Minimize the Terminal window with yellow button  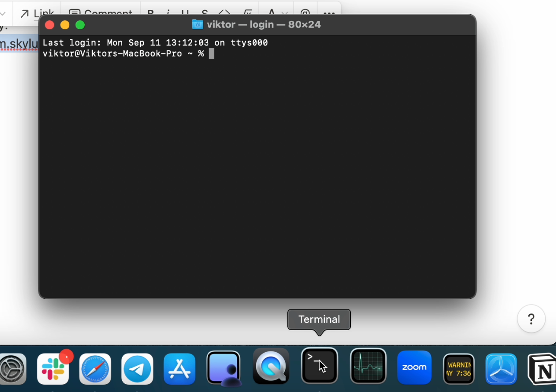click(65, 25)
